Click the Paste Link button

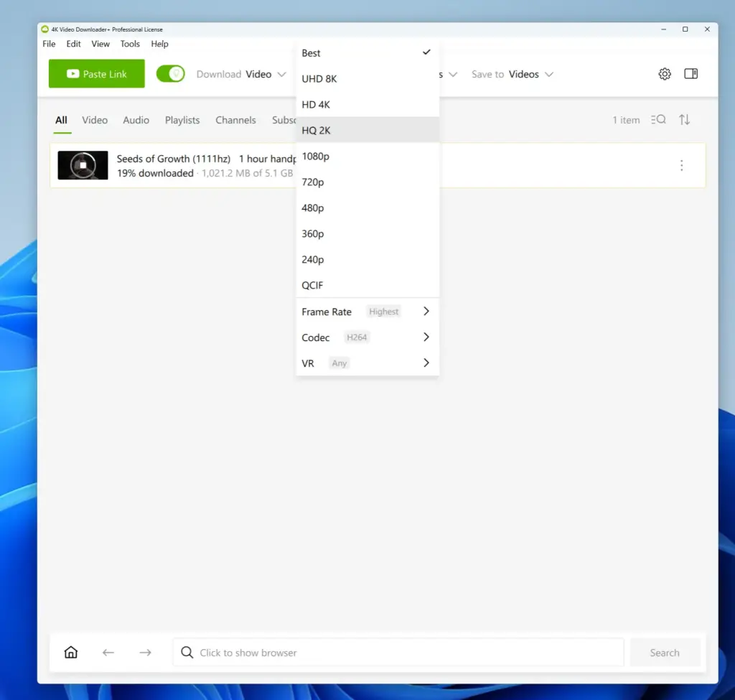point(97,74)
